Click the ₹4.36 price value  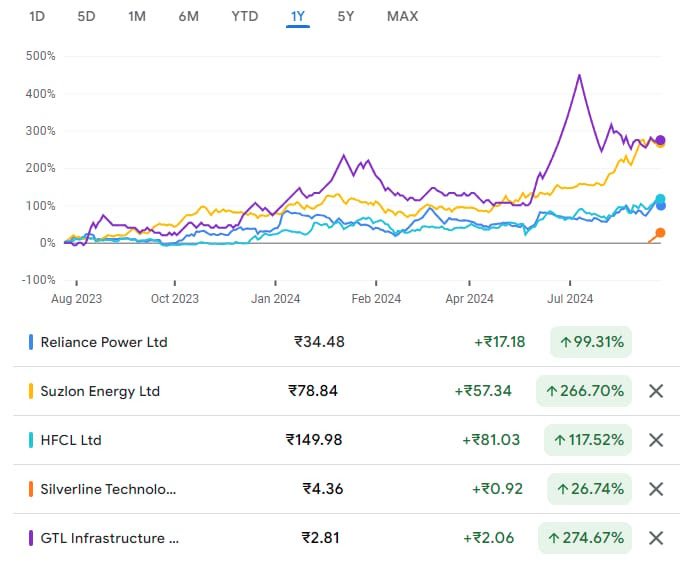(x=323, y=489)
